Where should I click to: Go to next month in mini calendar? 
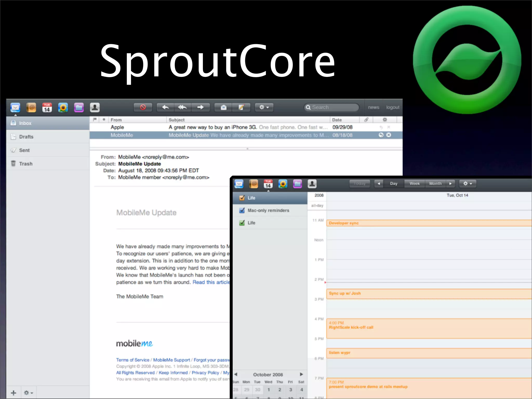coord(301,374)
